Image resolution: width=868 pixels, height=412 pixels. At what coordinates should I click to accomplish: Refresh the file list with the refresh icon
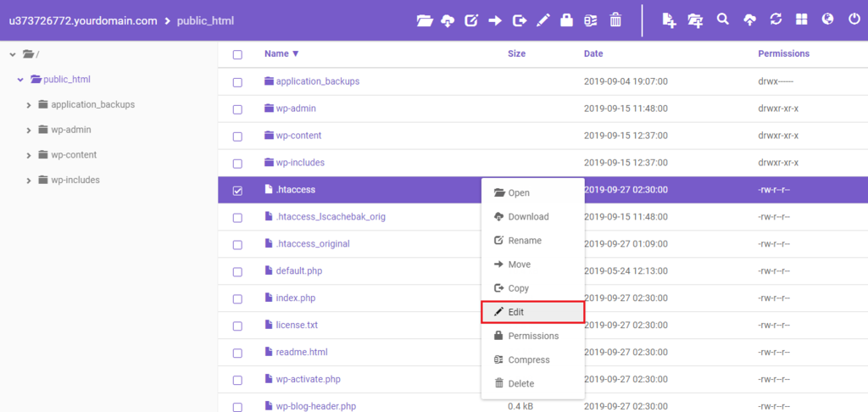coord(776,19)
